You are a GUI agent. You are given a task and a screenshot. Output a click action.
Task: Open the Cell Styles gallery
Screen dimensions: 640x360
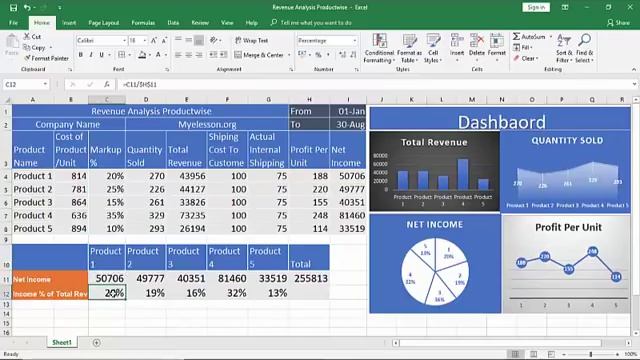tap(433, 49)
